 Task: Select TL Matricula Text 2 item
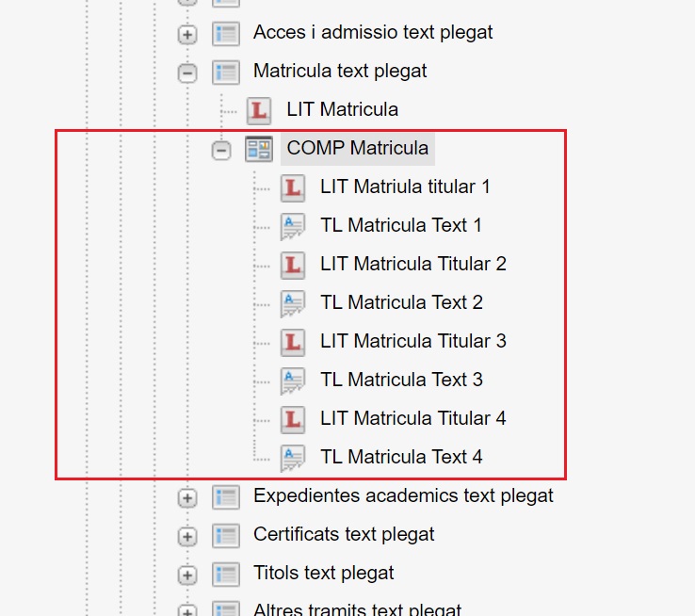click(401, 302)
